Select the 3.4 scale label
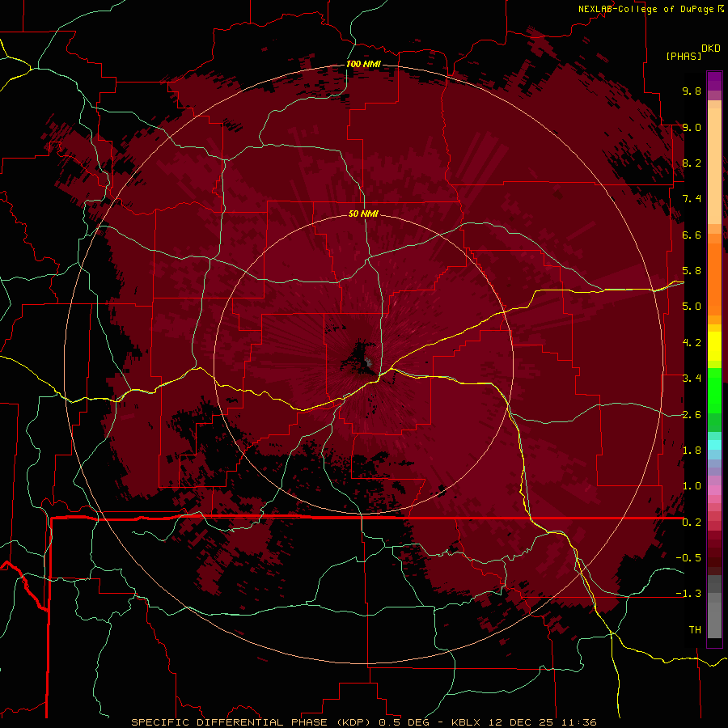The height and width of the screenshot is (728, 728). (692, 379)
